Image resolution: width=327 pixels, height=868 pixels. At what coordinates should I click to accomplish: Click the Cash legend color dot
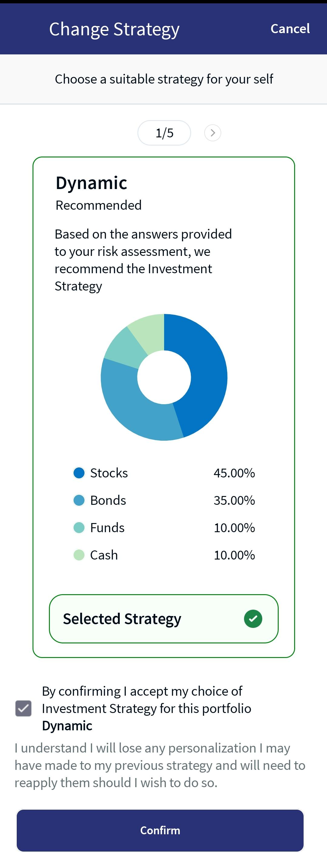79,555
